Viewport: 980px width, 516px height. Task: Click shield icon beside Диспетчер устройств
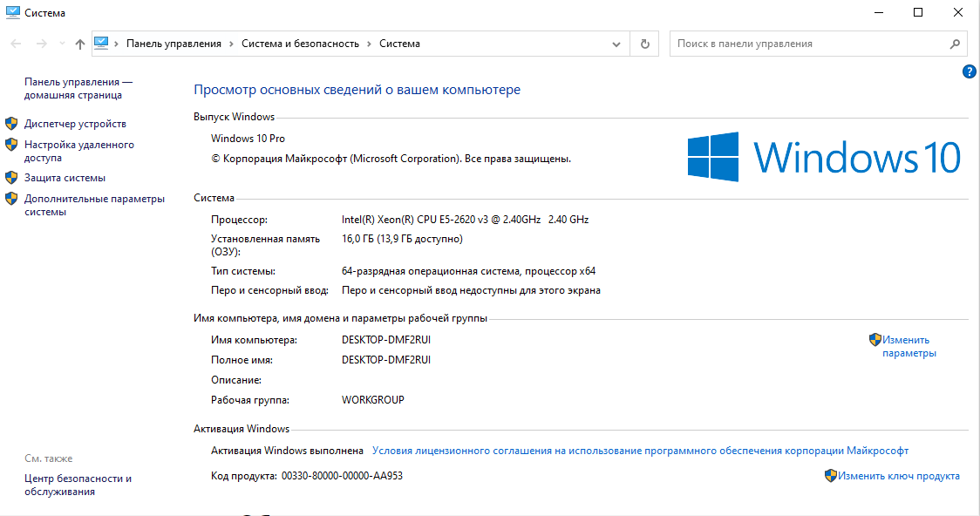click(x=11, y=124)
